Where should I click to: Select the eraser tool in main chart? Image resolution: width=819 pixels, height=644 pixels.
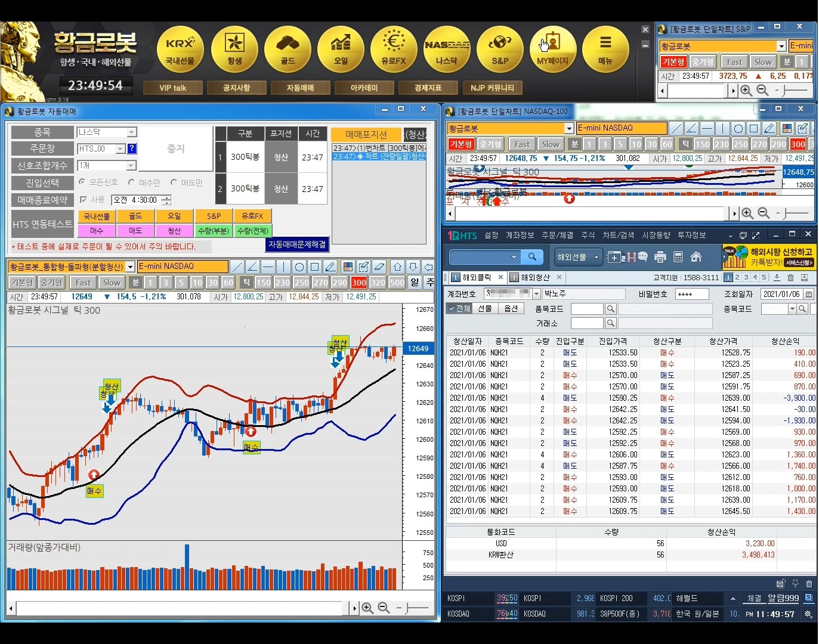[x=379, y=267]
